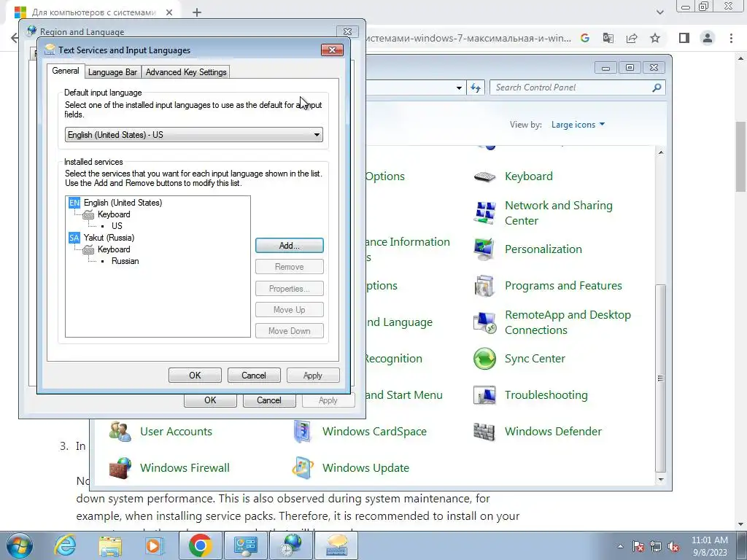Click the Control Panel scroll down arrow

pos(660,480)
